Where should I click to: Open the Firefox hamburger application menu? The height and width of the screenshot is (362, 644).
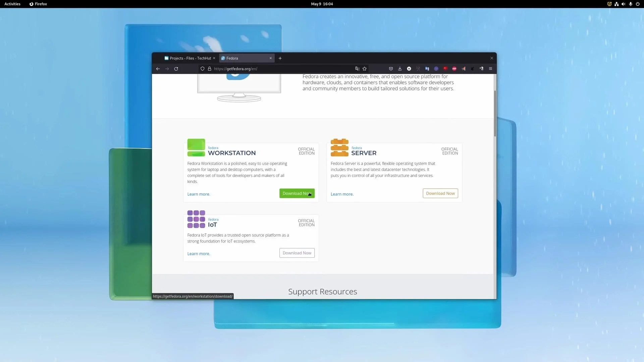coord(490,69)
